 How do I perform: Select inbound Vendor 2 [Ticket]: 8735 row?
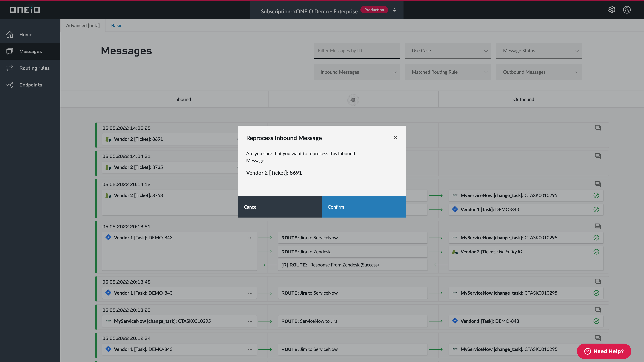click(170, 167)
